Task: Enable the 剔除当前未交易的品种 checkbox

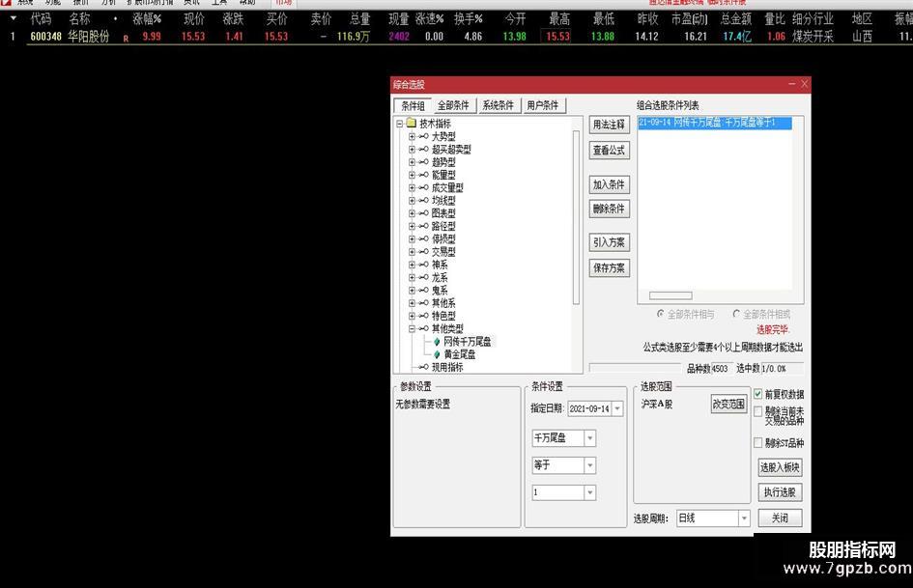Action: click(x=757, y=412)
